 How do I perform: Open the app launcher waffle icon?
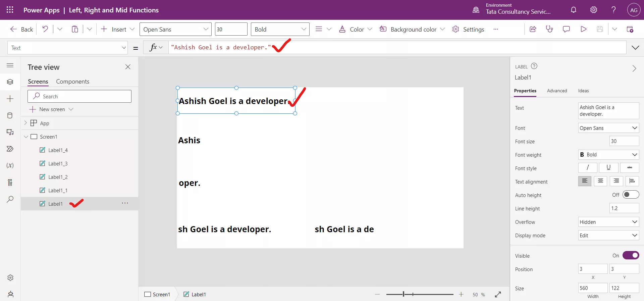[10, 10]
